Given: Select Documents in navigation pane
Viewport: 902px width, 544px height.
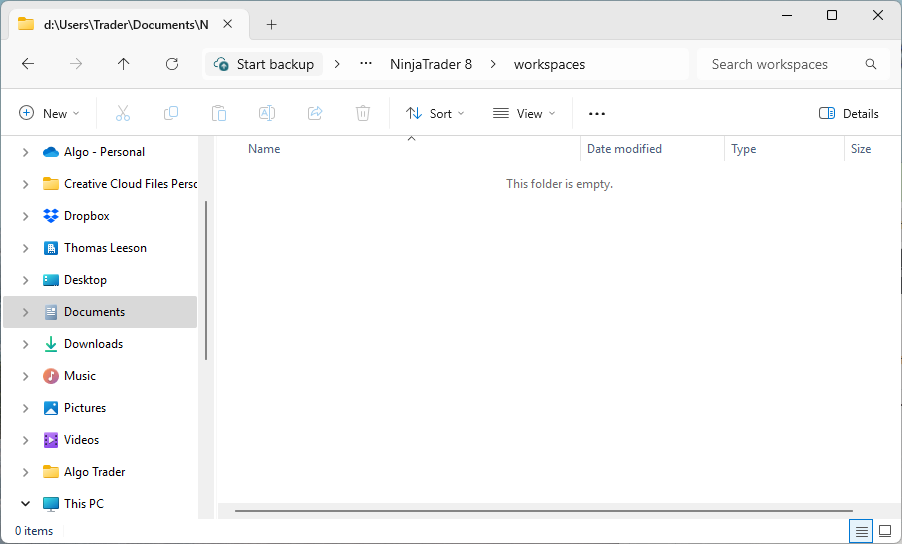Looking at the screenshot, I should [x=100, y=312].
